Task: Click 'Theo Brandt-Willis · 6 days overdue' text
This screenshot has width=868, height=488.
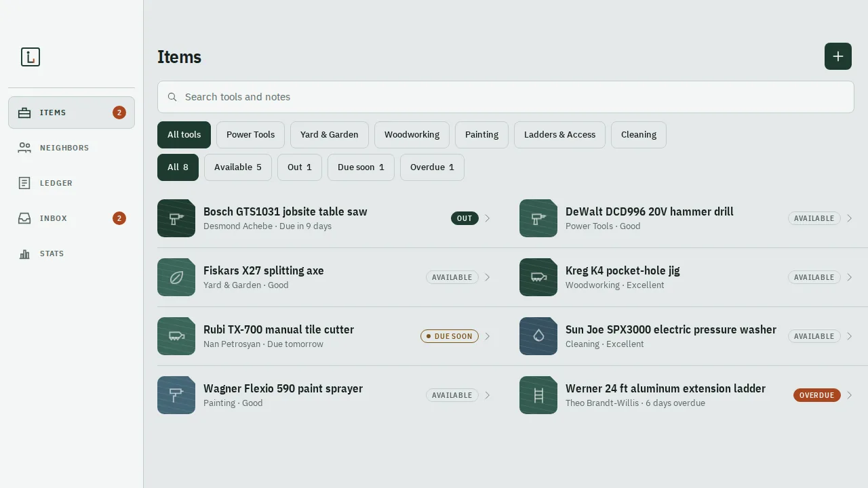Action: pyautogui.click(x=635, y=403)
